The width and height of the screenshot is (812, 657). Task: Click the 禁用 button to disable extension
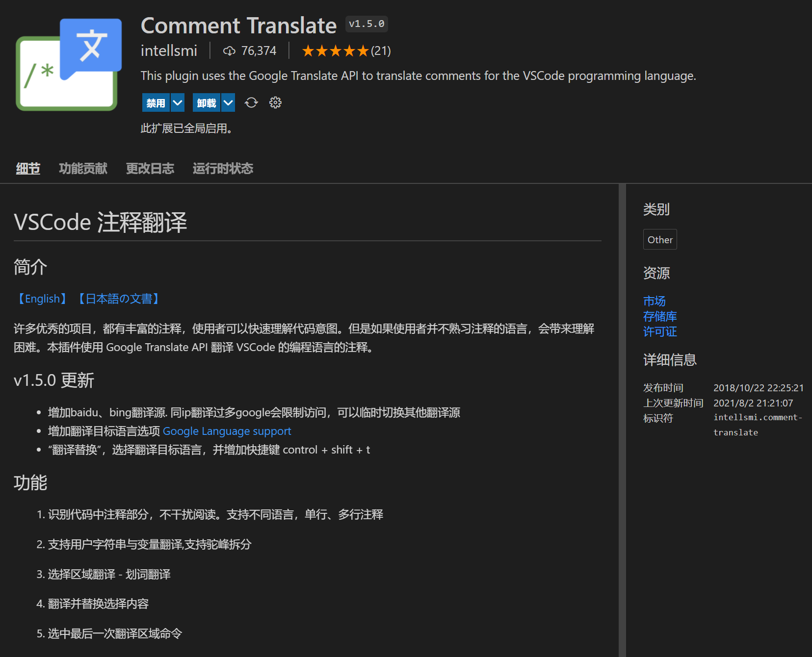coord(155,102)
